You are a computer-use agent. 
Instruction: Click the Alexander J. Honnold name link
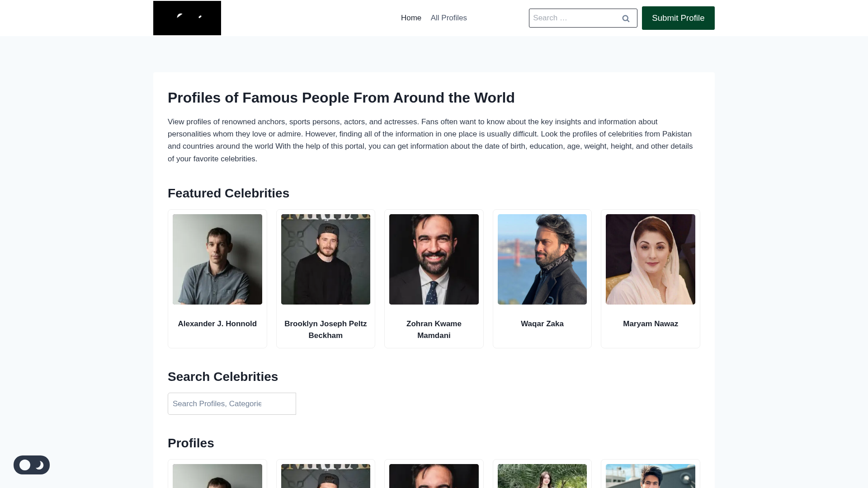coord(217,324)
